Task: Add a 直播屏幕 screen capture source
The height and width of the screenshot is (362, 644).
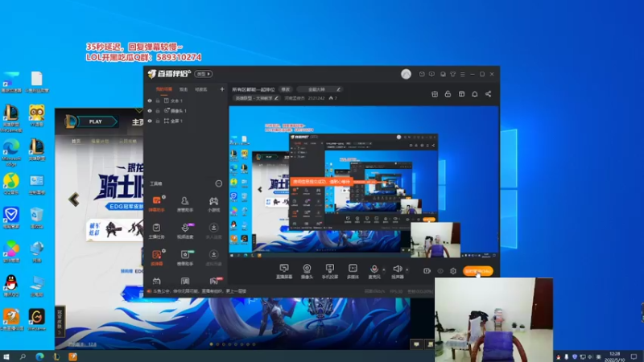Action: click(x=284, y=271)
